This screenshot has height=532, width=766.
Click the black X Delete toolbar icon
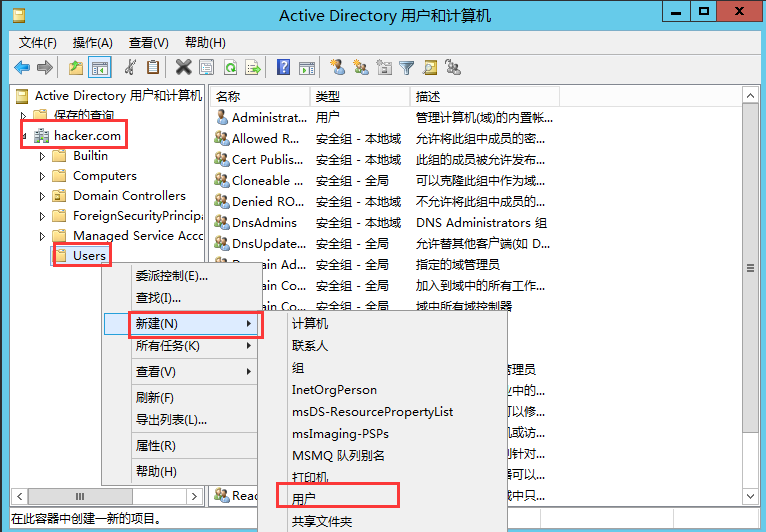183,67
